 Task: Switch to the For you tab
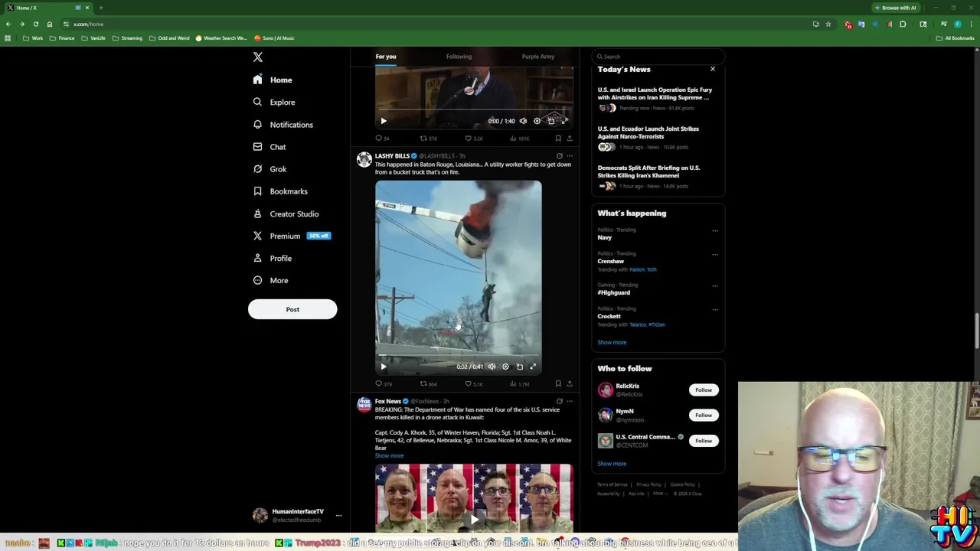coord(386,57)
